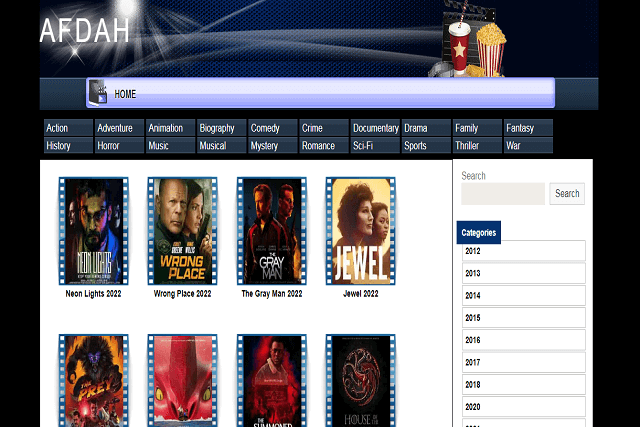Open the 2017 category
The height and width of the screenshot is (427, 640).
click(x=524, y=362)
